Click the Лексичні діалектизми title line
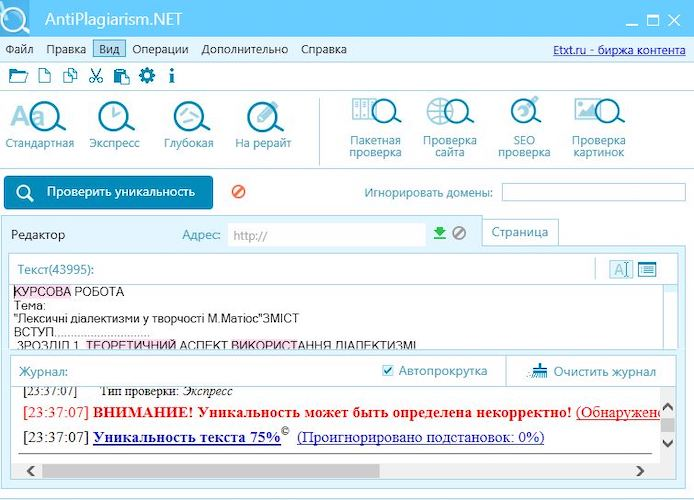The image size is (694, 500). coord(156,319)
